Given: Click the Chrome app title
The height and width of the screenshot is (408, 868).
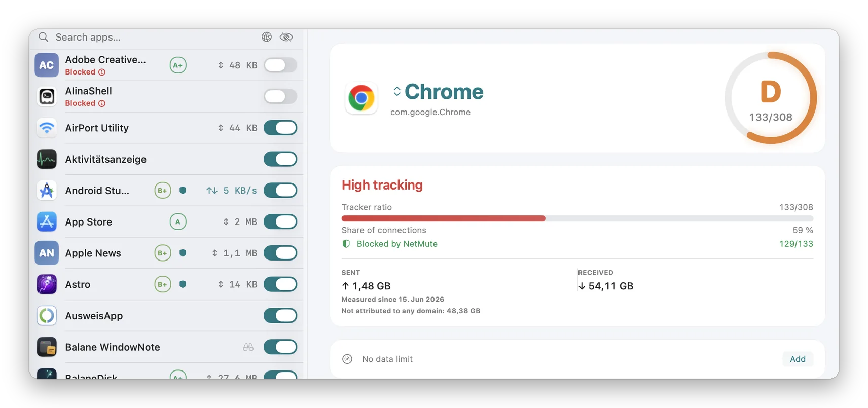Looking at the screenshot, I should point(444,92).
